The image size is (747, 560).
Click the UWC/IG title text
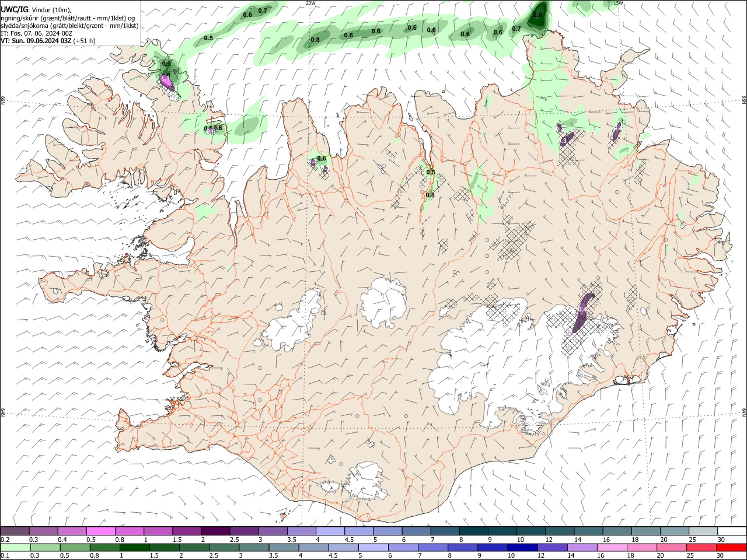14,9
